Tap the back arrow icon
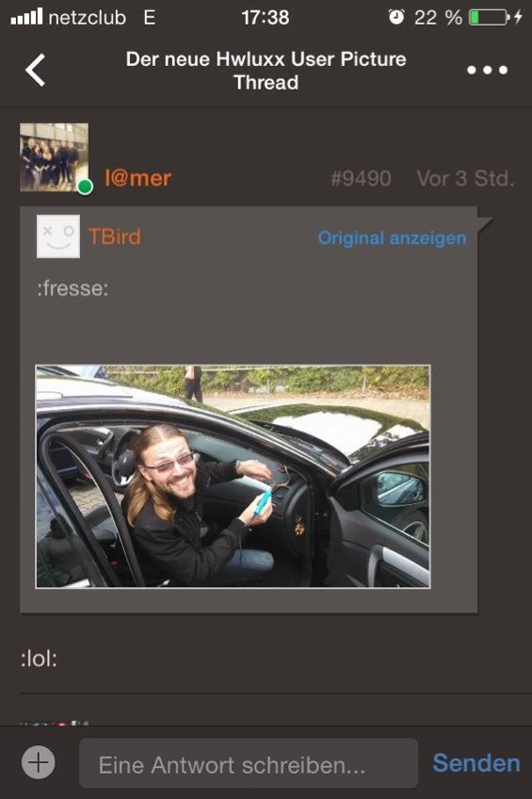Screen dimensions: 532x799 (35, 70)
